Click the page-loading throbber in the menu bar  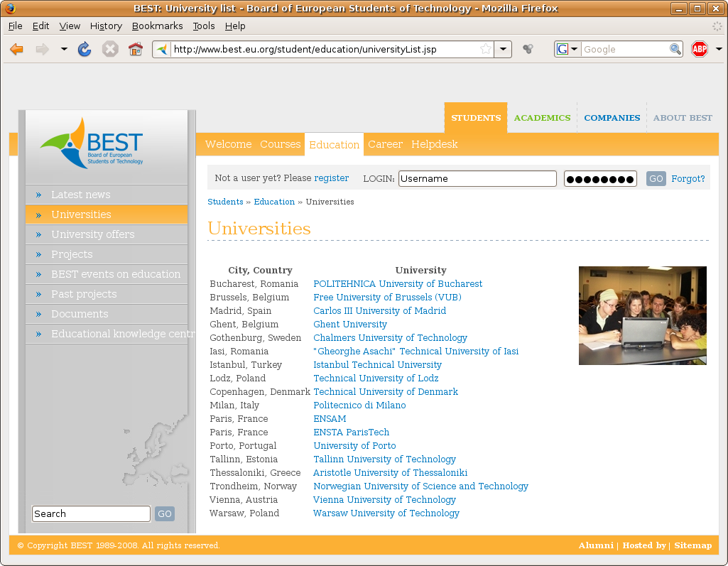717,26
